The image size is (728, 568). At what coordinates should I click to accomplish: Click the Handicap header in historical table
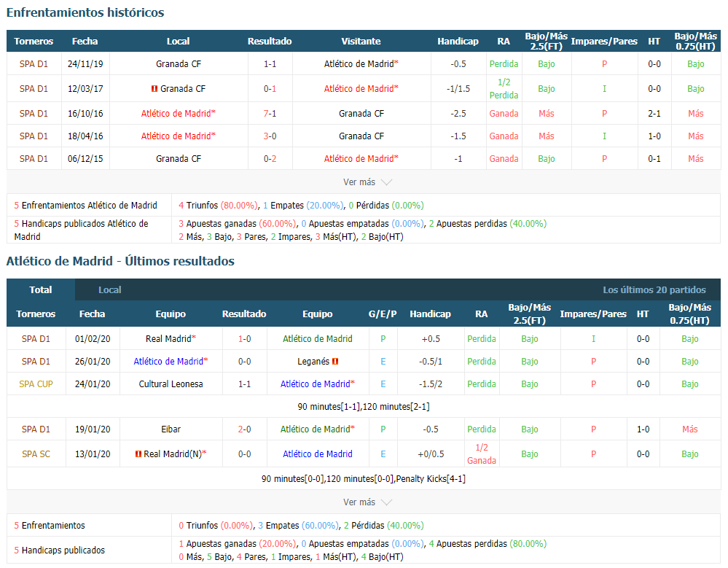(458, 41)
